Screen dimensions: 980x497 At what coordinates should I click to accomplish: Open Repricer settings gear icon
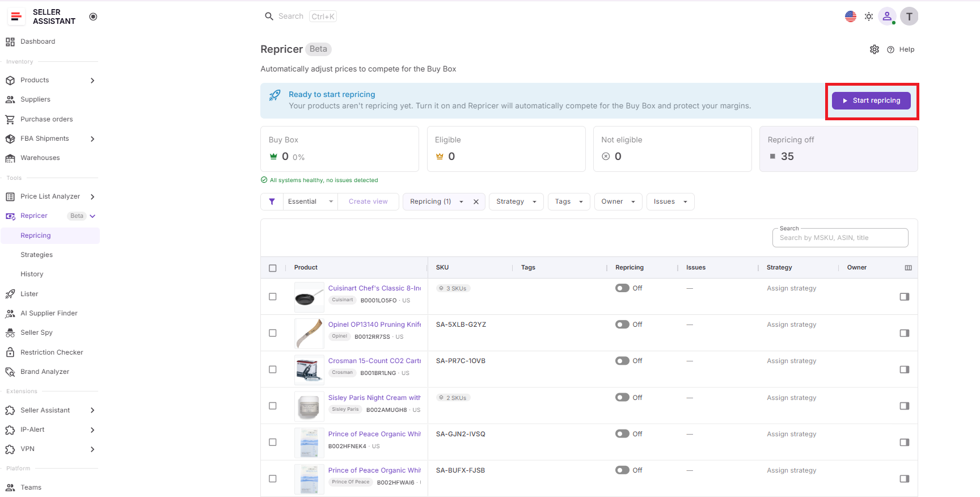click(x=875, y=49)
